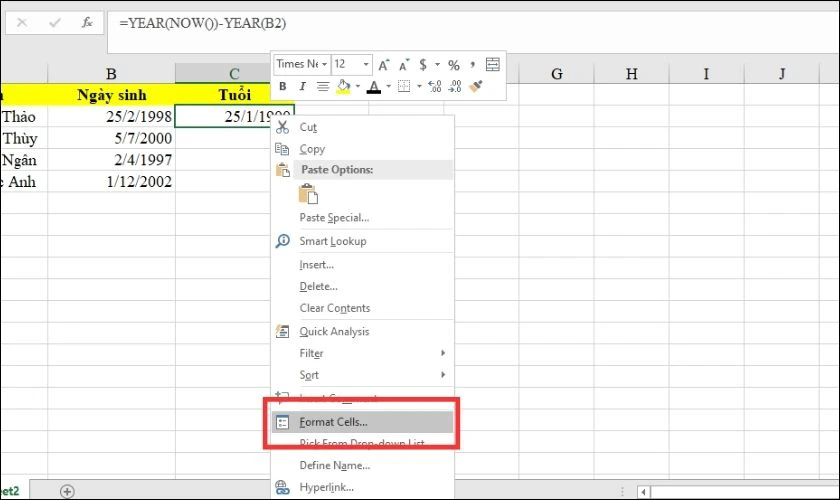Click the Paste clipboard option icon
This screenshot has width=840, height=500.
pos(308,193)
